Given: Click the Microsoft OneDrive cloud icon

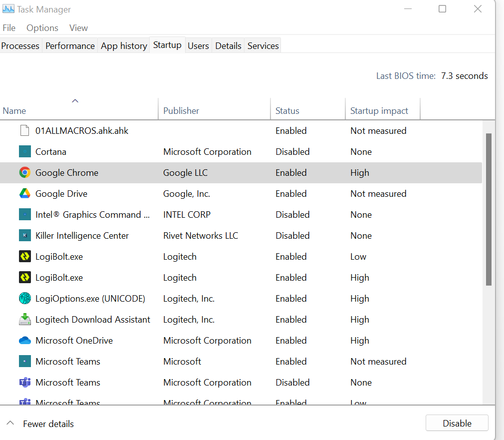Looking at the screenshot, I should pyautogui.click(x=25, y=340).
